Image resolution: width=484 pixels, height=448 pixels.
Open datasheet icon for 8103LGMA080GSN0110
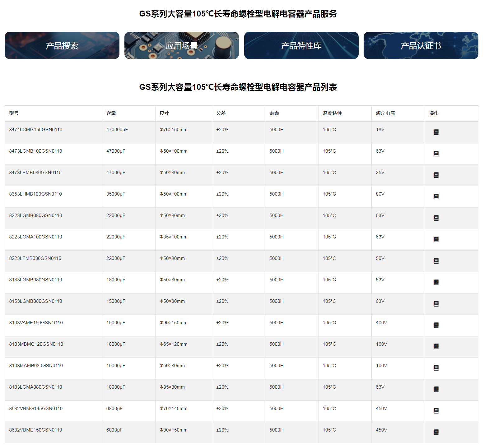point(436,390)
